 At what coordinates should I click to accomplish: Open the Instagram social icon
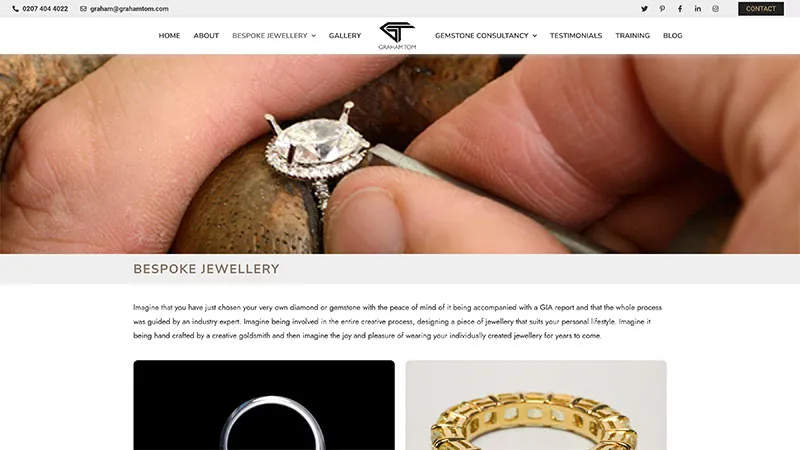[715, 9]
